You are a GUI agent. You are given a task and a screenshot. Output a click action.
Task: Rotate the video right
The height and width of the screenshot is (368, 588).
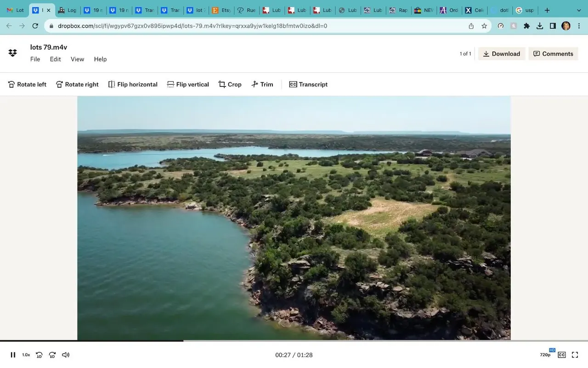78,84
